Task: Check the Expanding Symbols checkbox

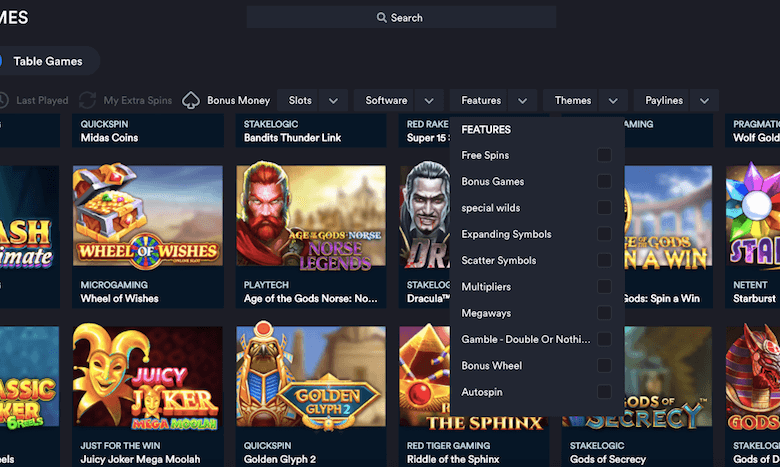Action: point(604,234)
